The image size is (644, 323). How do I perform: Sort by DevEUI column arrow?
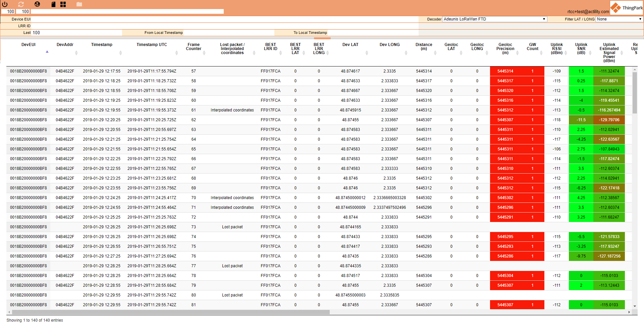(47, 52)
